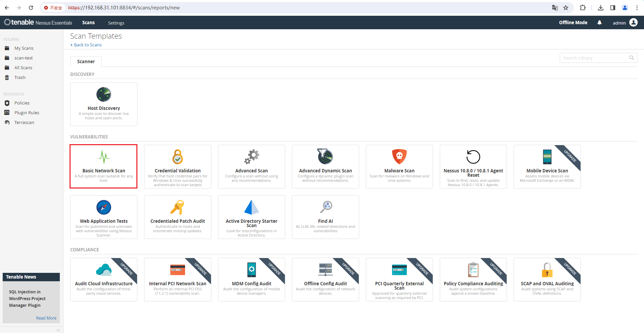Image resolution: width=644 pixels, height=333 pixels.
Task: Click the browser profile avatar icon
Action: pyautogui.click(x=625, y=8)
